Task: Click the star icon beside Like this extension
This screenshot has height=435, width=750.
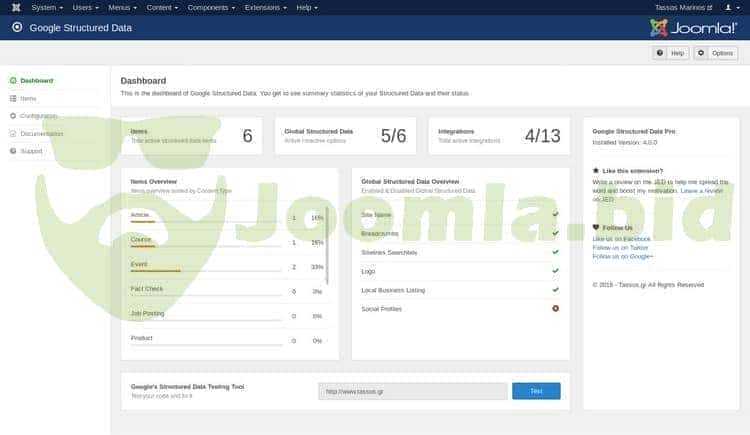Action: 596,170
